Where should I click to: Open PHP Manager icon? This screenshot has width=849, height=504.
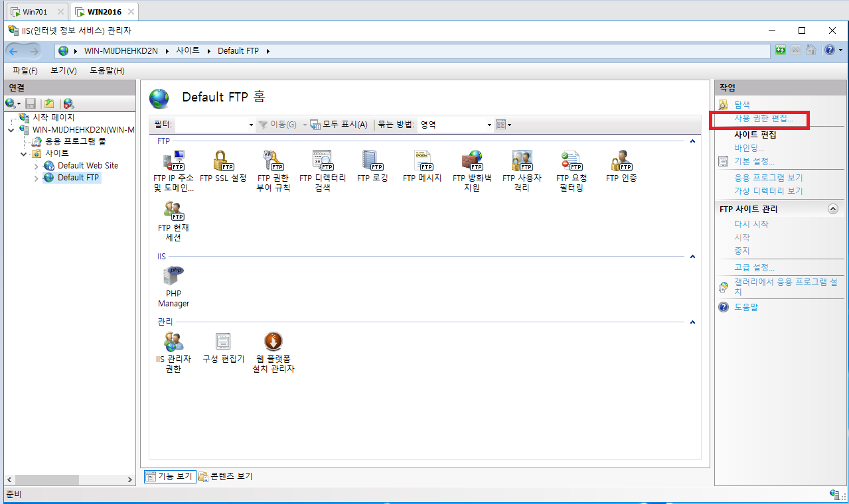173,286
